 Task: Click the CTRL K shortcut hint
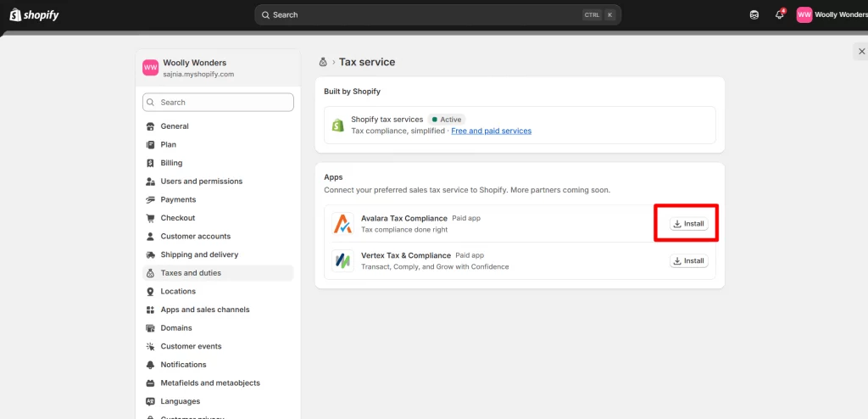(599, 15)
